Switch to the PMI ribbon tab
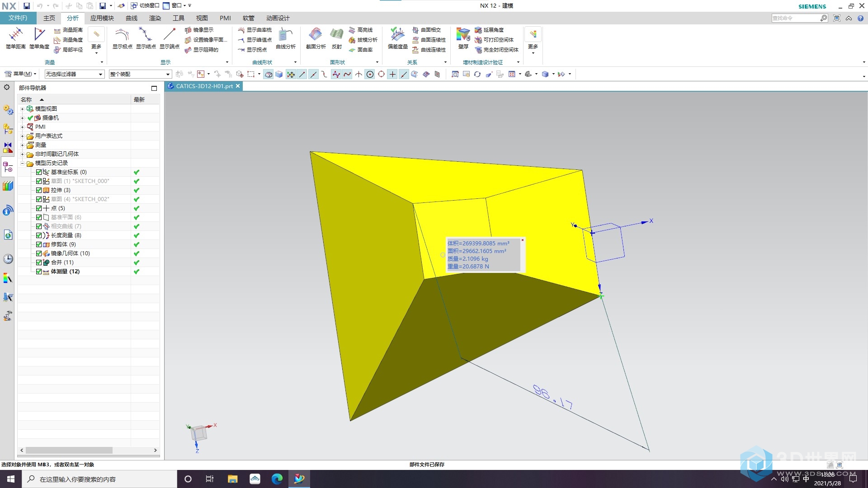The height and width of the screenshot is (488, 868). (225, 18)
